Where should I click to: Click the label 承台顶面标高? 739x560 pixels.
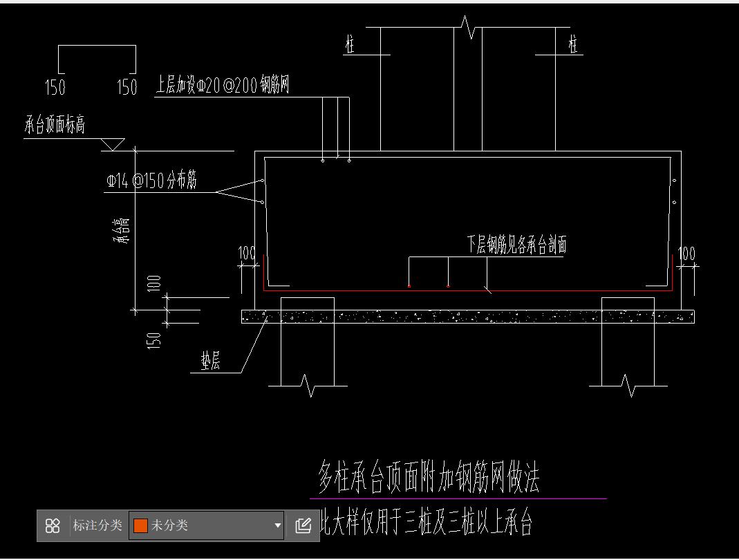point(55,124)
